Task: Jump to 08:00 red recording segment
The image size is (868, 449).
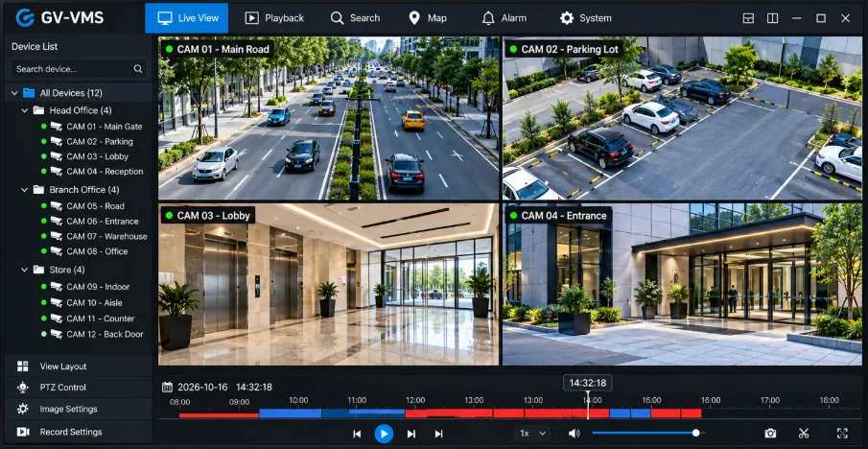Action: [x=219, y=415]
